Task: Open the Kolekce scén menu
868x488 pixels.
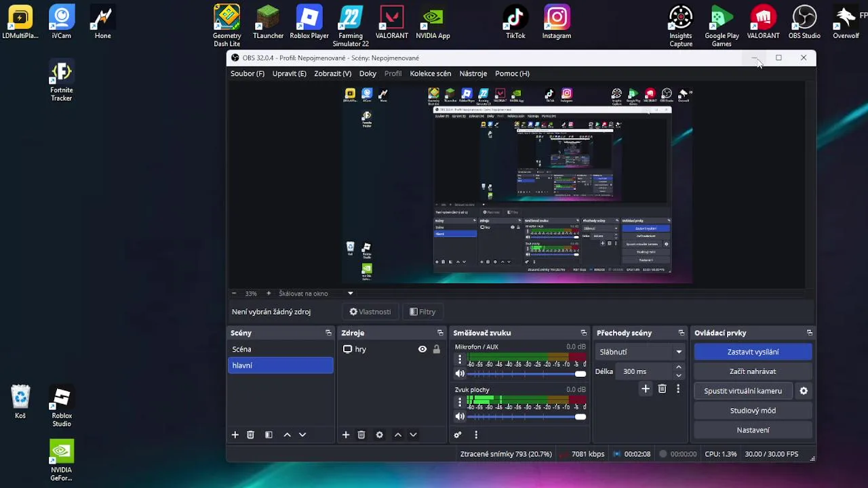Action: pos(431,73)
